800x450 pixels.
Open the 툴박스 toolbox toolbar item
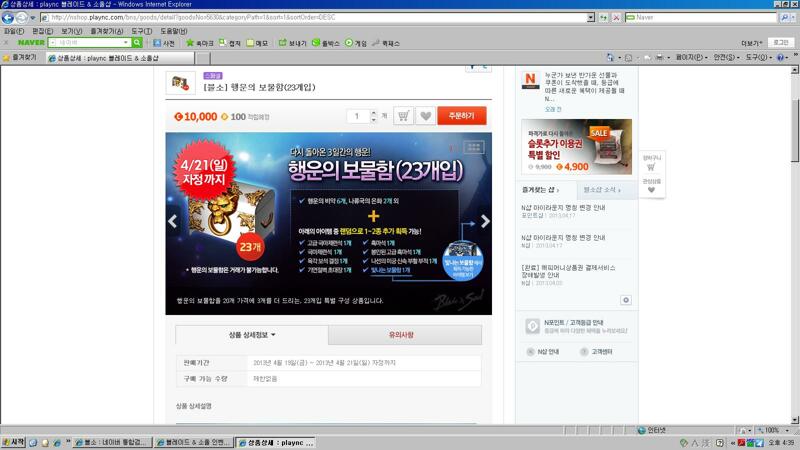tap(326, 43)
